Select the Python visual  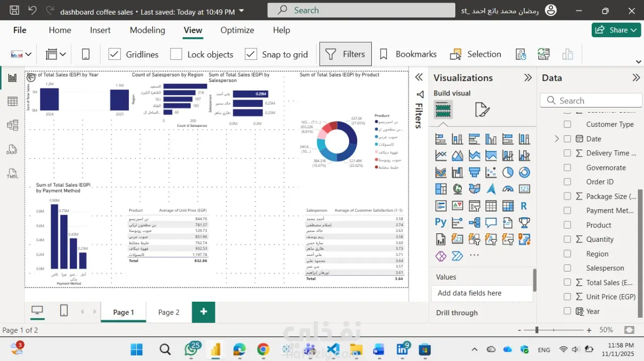click(x=441, y=222)
